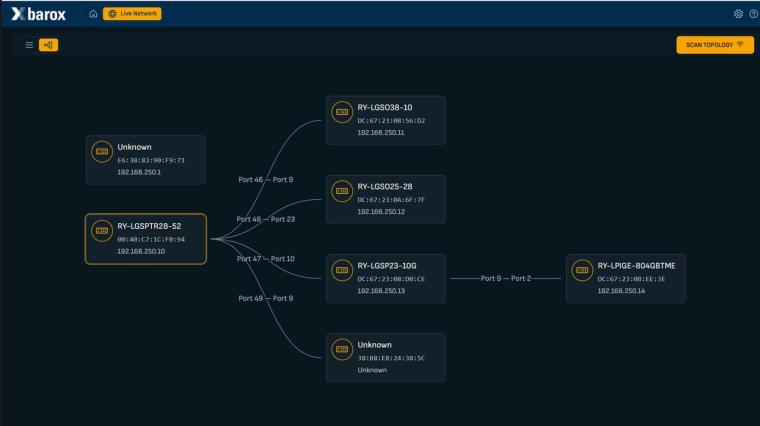Click the IP address 192.168.250.13
Image resolution: width=760 pixels, height=426 pixels.
pos(381,291)
